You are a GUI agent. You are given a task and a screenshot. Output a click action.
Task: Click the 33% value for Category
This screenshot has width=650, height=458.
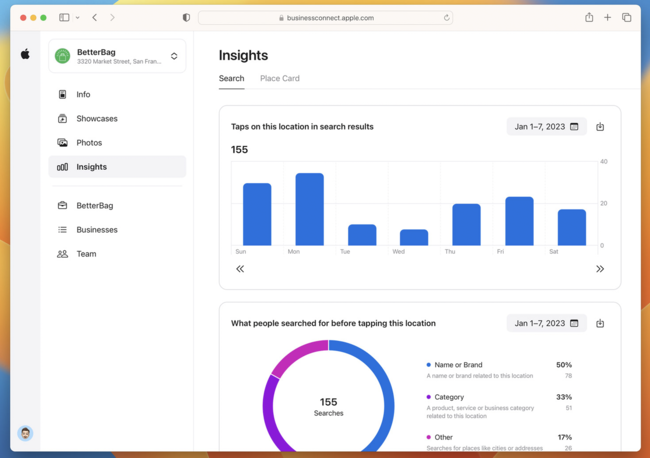click(x=564, y=397)
